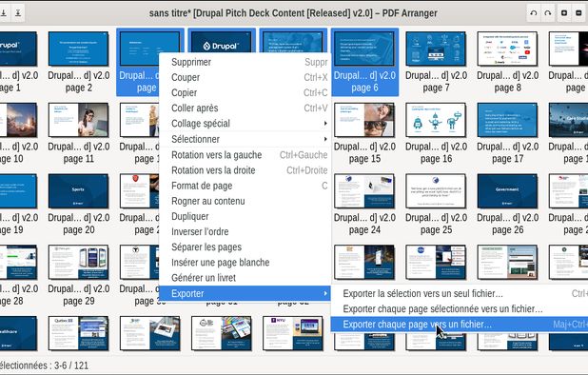Viewport: 588px width, 375px height.
Task: Select the page 29 thumbnail
Action: 78,262
